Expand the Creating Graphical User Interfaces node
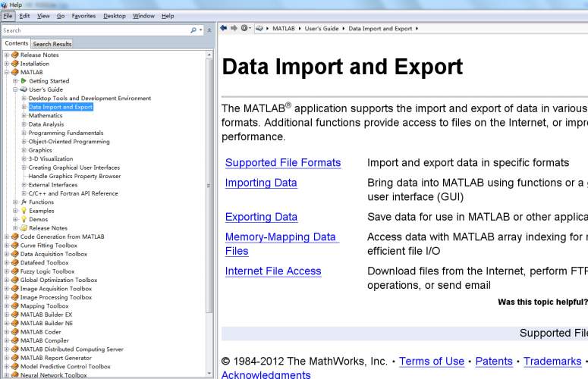Viewport: 588px width, 379px height. click(x=24, y=168)
